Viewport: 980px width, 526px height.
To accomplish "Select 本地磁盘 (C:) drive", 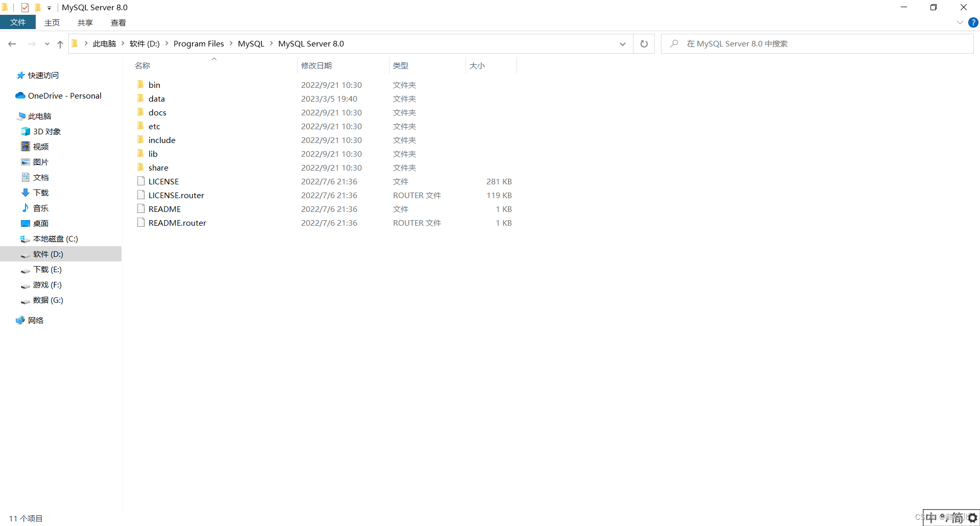I will tap(49, 238).
